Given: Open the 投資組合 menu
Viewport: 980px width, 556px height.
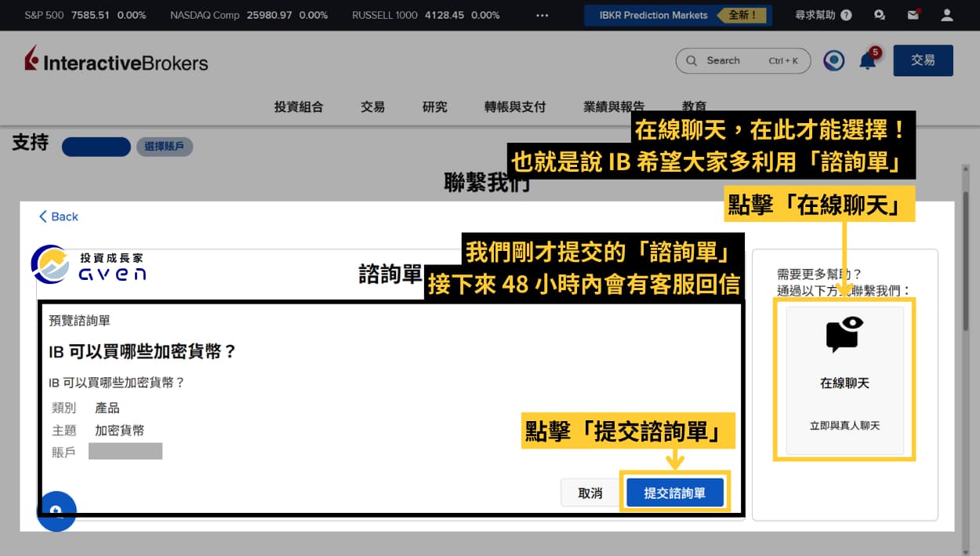Looking at the screenshot, I should click(298, 107).
